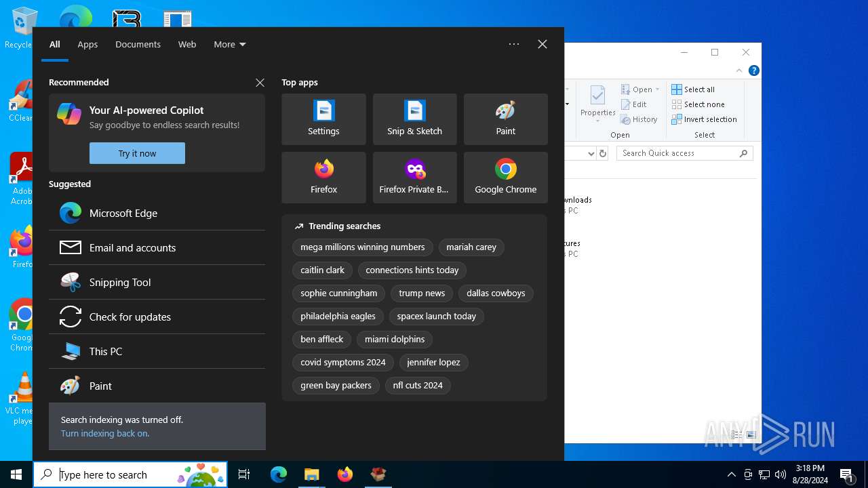The height and width of the screenshot is (488, 868).
Task: Click Turn indexing back on link
Action: pos(105,433)
